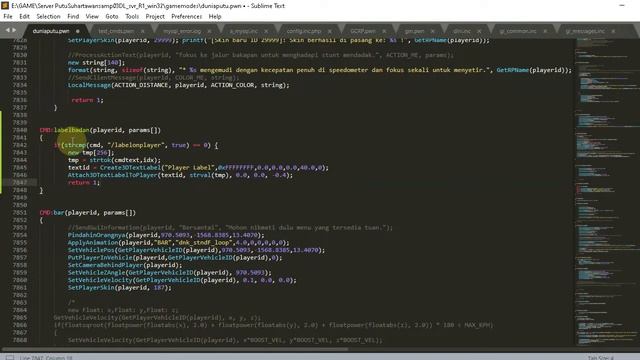
Task: Open the Selection menu
Action: point(48,16)
